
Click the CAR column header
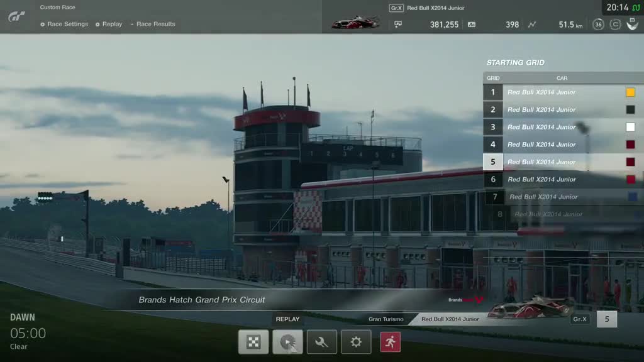coord(562,78)
